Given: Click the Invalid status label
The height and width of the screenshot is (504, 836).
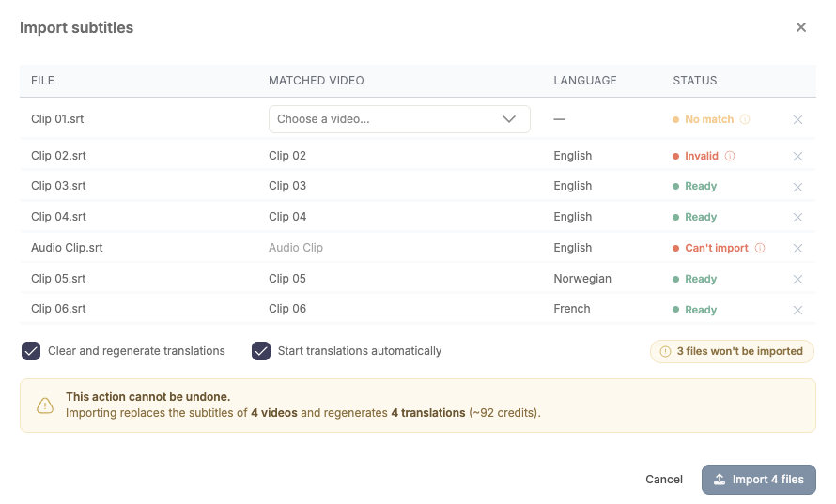Looking at the screenshot, I should pos(702,156).
